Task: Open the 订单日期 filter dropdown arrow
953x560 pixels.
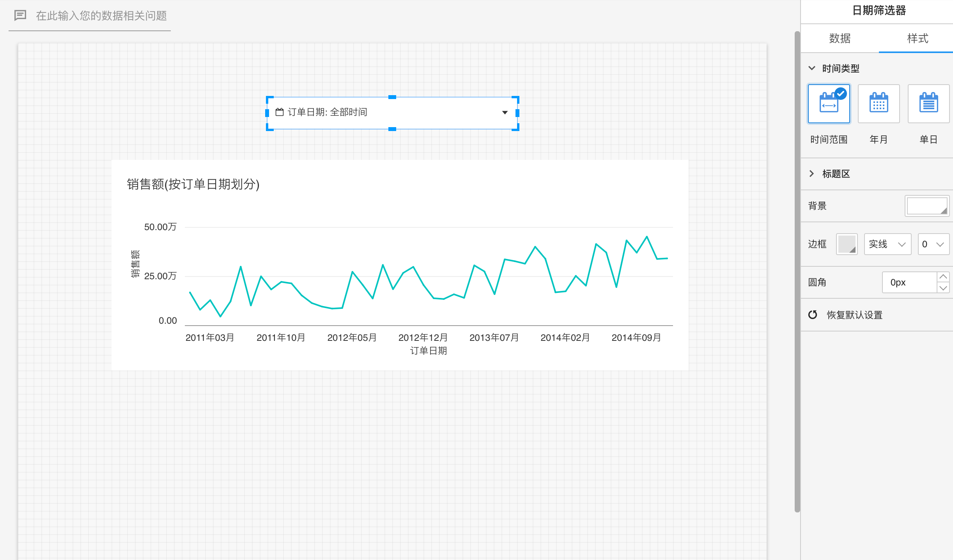Action: [505, 112]
